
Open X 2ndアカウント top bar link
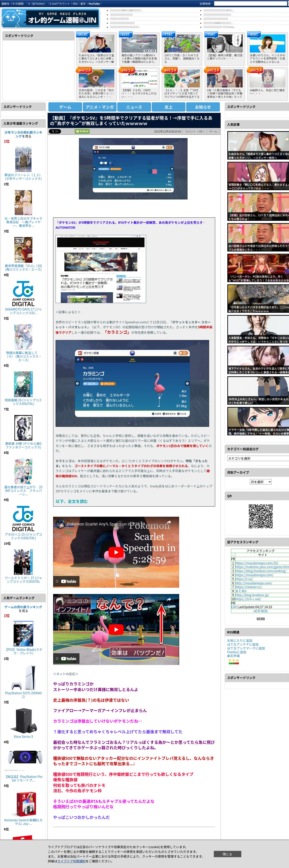(60, 4)
